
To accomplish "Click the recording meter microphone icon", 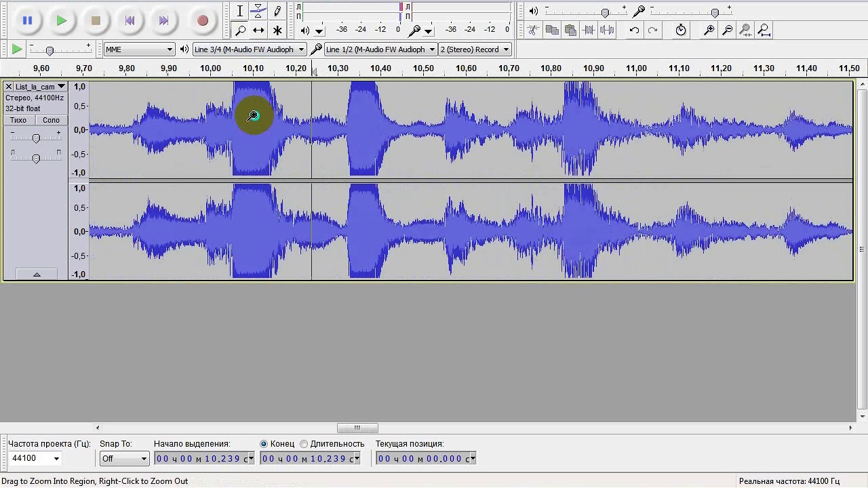I will (415, 30).
